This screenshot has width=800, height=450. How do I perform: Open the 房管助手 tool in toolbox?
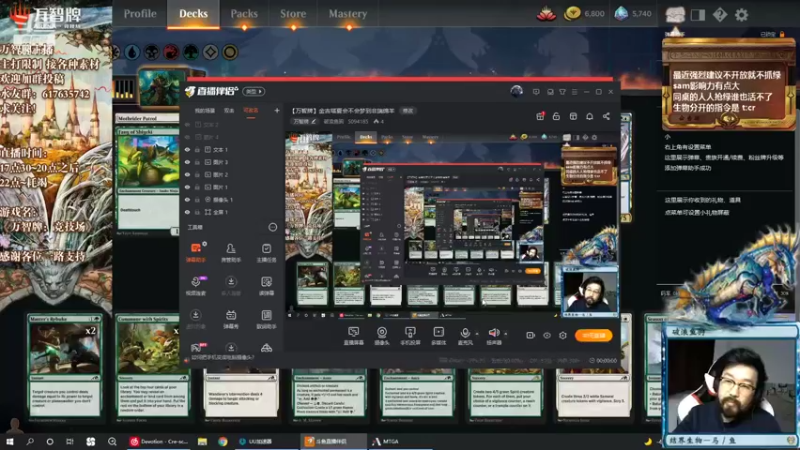click(231, 253)
